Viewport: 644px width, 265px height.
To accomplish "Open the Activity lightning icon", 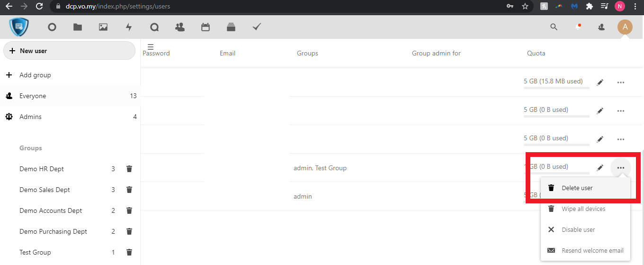I will pos(129,27).
